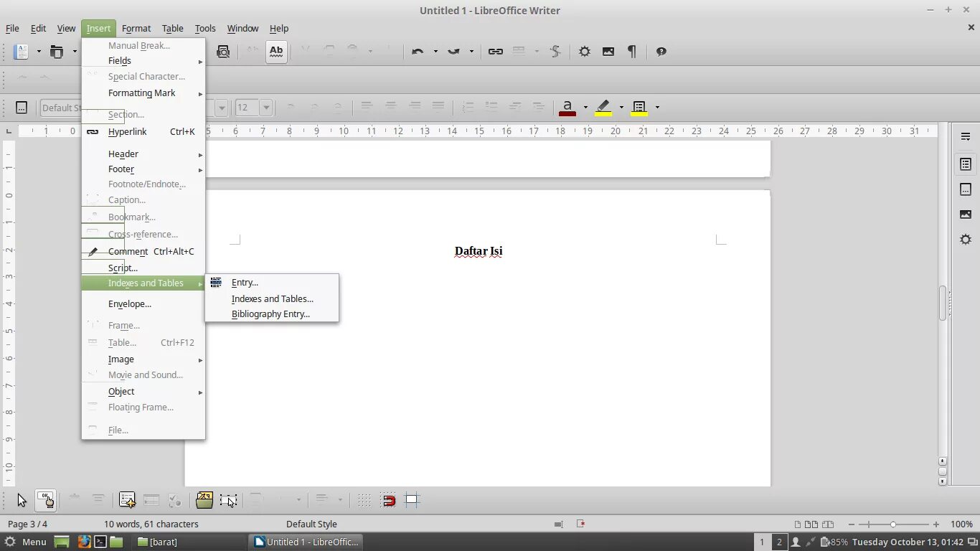Toggle Helplines While Moving icon
This screenshot has width=980, height=551.
(412, 500)
